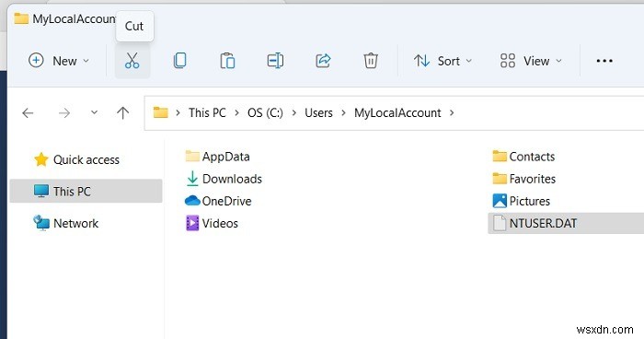
Task: Select the Favorites folder
Action: click(524, 179)
